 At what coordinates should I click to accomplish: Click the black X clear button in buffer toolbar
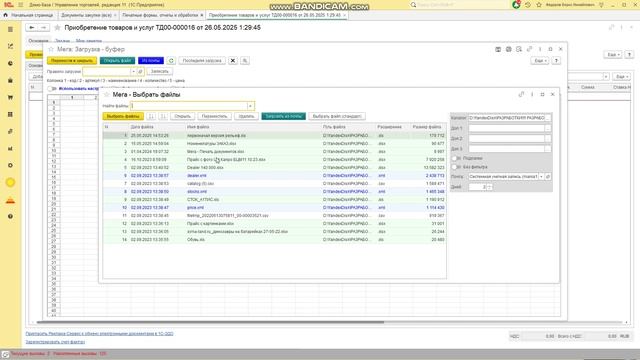pyautogui.click(x=233, y=60)
